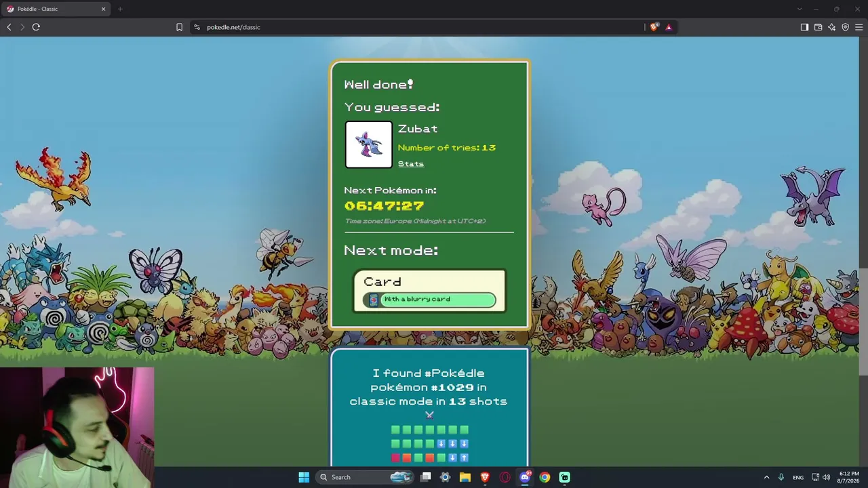Open the Brave VPN shield icon

pyautogui.click(x=845, y=27)
